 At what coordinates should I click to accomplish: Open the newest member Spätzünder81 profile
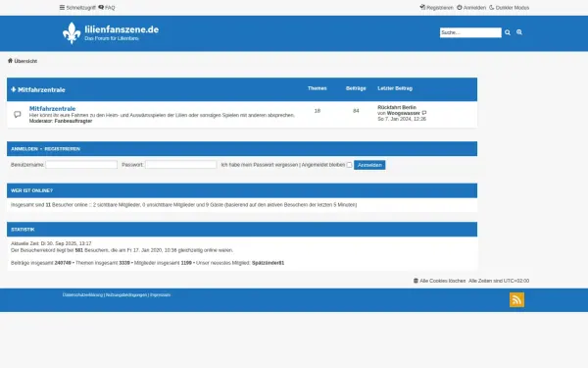[x=268, y=263]
